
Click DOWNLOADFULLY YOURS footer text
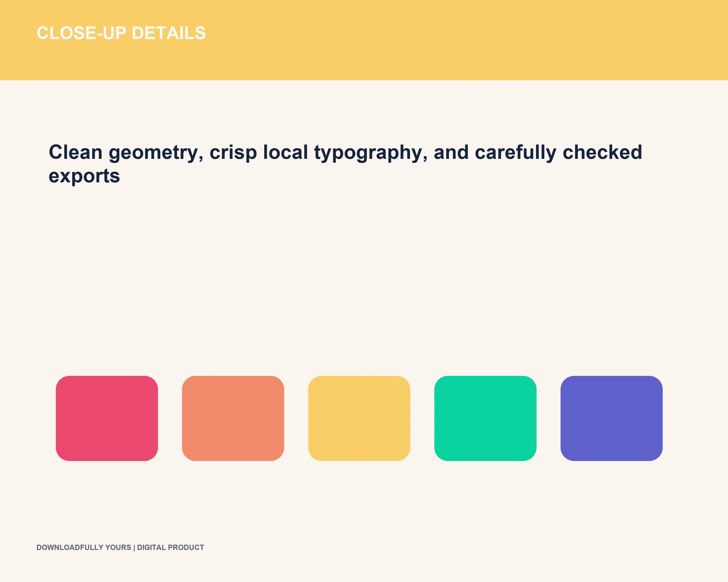coord(84,547)
